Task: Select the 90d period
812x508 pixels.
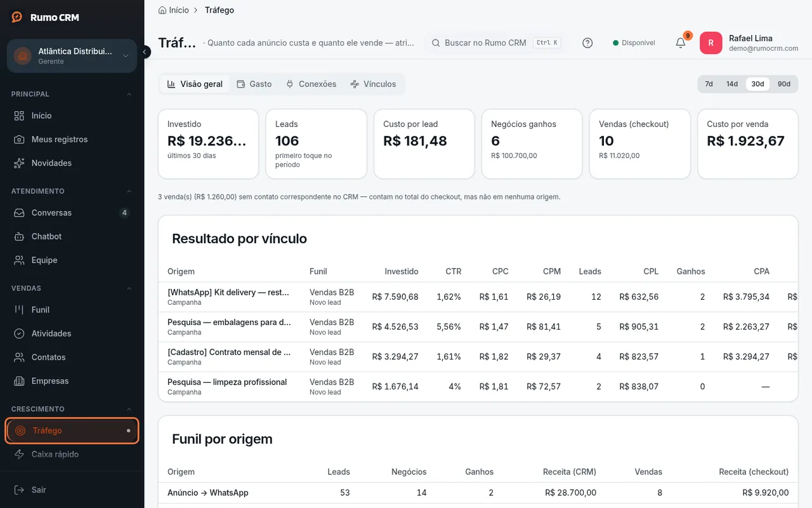Action: [784, 84]
